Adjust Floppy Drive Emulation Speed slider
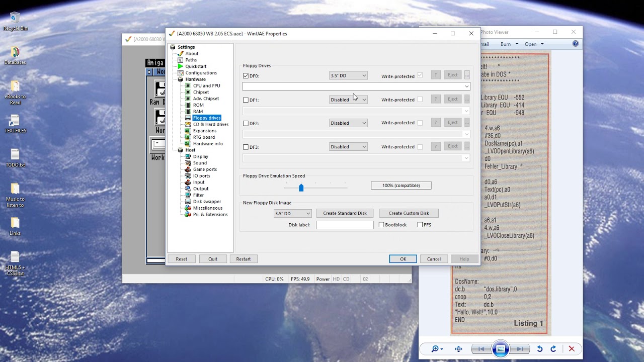This screenshot has width=644, height=362. (301, 188)
